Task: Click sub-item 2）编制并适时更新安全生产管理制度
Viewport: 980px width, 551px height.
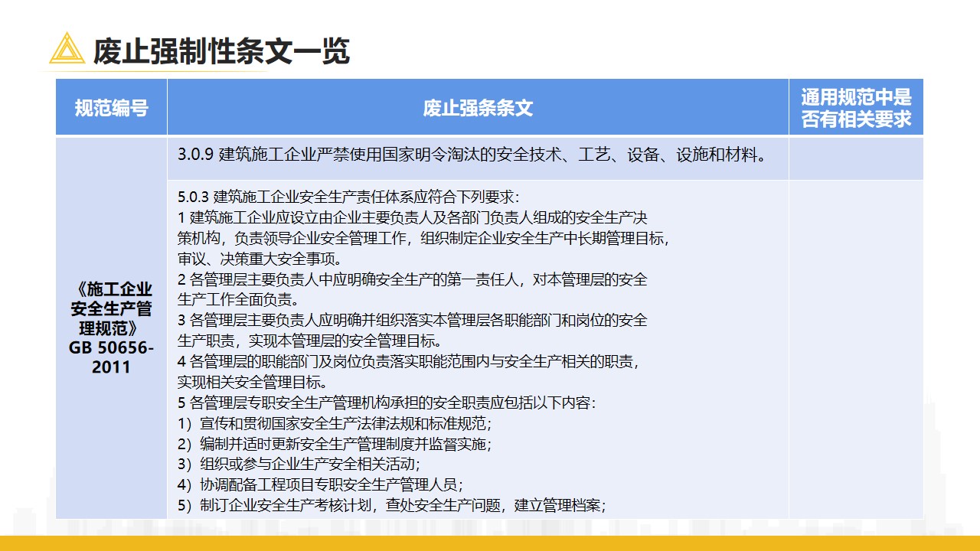Action: 335,444
